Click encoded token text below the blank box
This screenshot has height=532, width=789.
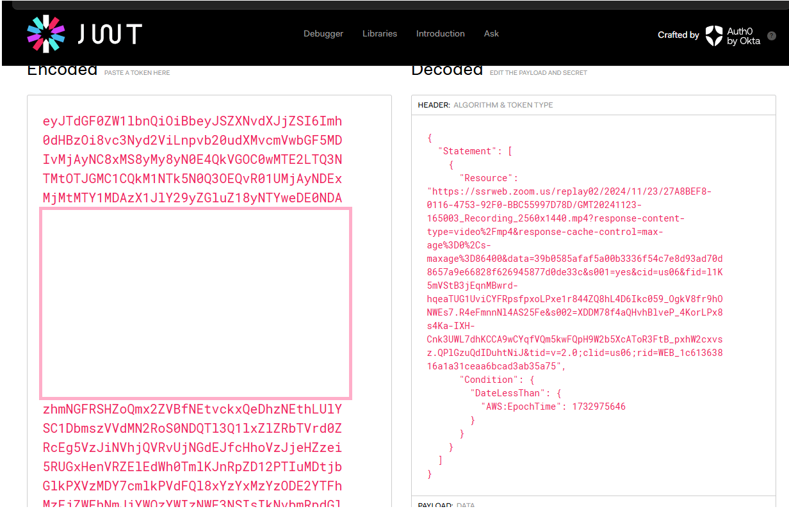click(192, 409)
